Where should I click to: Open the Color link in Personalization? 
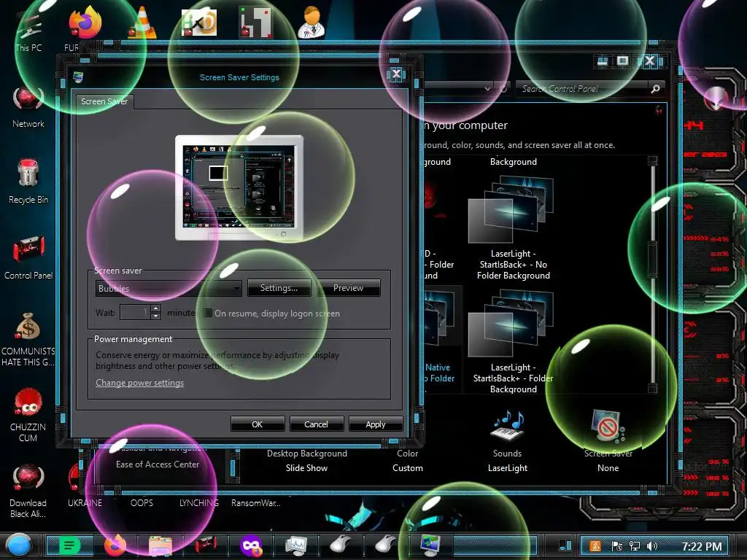tap(407, 454)
